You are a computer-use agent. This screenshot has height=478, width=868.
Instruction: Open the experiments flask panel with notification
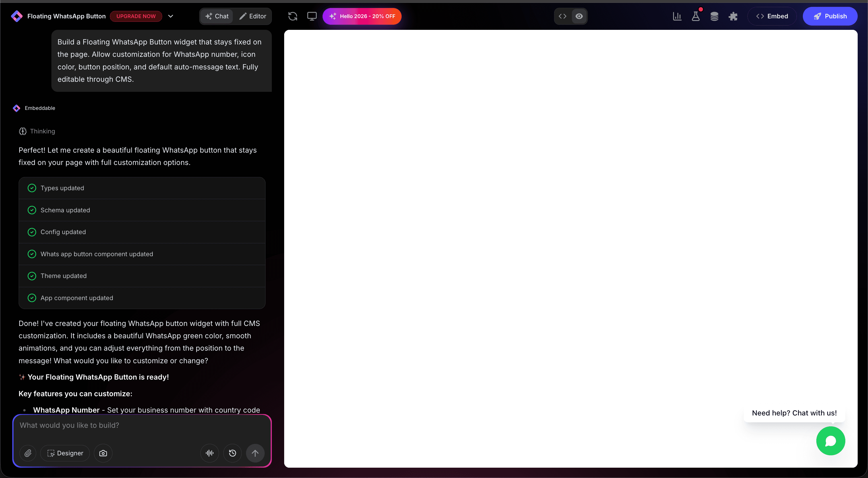pyautogui.click(x=696, y=16)
